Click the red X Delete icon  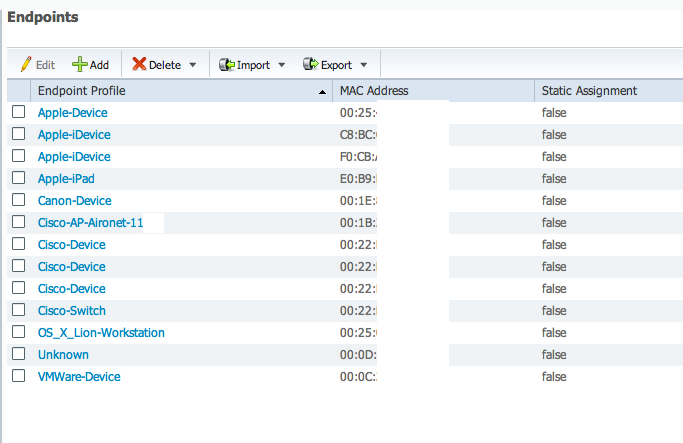pos(140,64)
